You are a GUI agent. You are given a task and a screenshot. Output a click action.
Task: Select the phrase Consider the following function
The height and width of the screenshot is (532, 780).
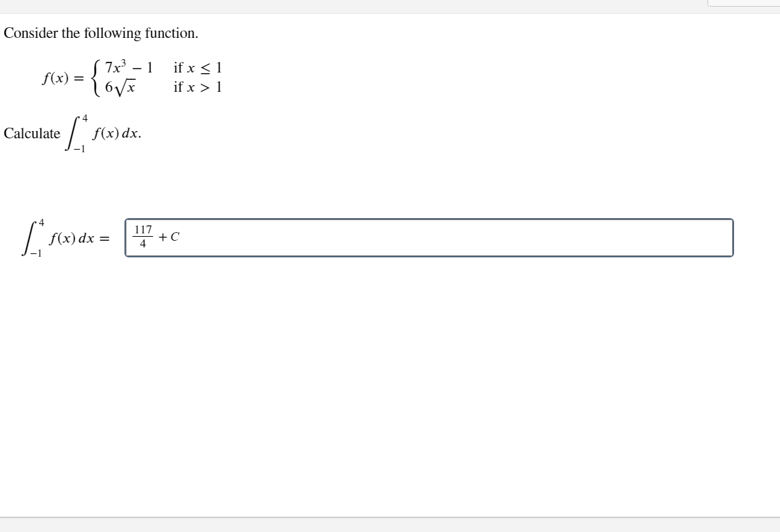coord(100,33)
